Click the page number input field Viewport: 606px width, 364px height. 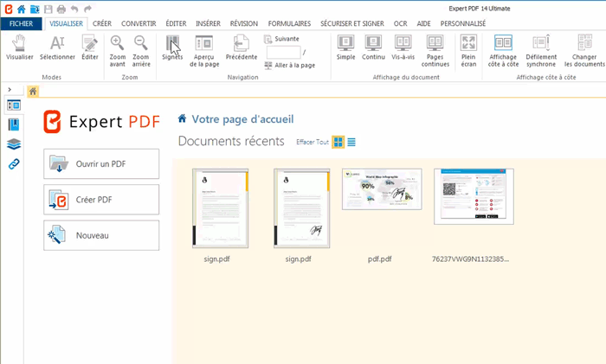pyautogui.click(x=283, y=52)
